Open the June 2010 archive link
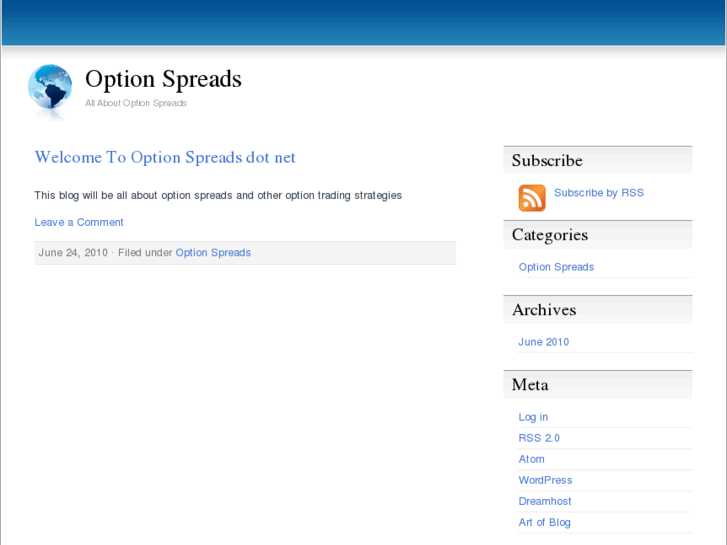727x545 pixels. 543,342
